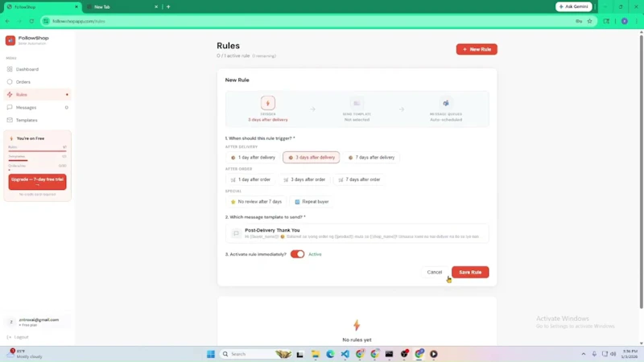Click Upgrade 7-day free trial button
The width and height of the screenshot is (644, 362).
37,182
